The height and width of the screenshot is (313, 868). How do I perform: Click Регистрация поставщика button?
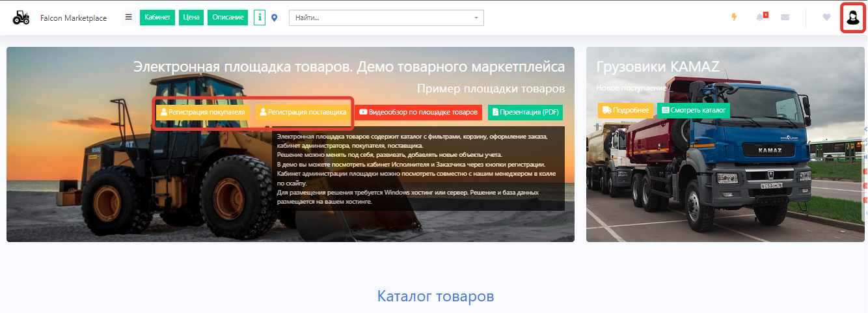303,113
